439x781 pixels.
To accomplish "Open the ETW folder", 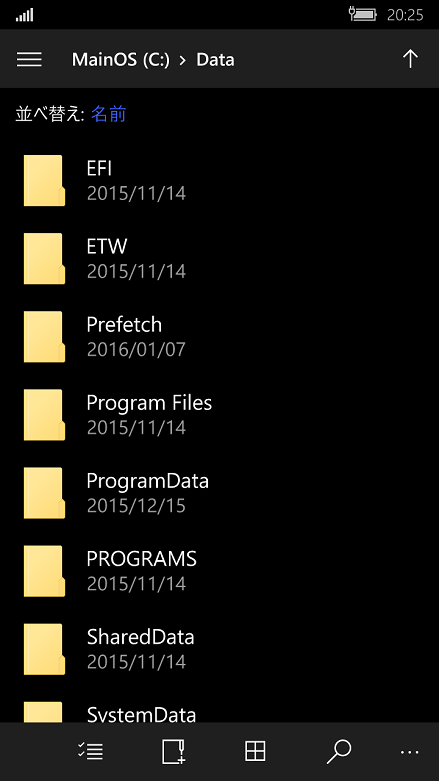I will [x=219, y=259].
